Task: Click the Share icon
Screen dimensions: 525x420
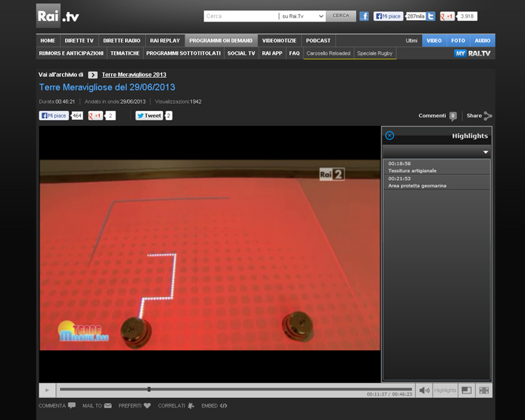Action: (x=488, y=116)
